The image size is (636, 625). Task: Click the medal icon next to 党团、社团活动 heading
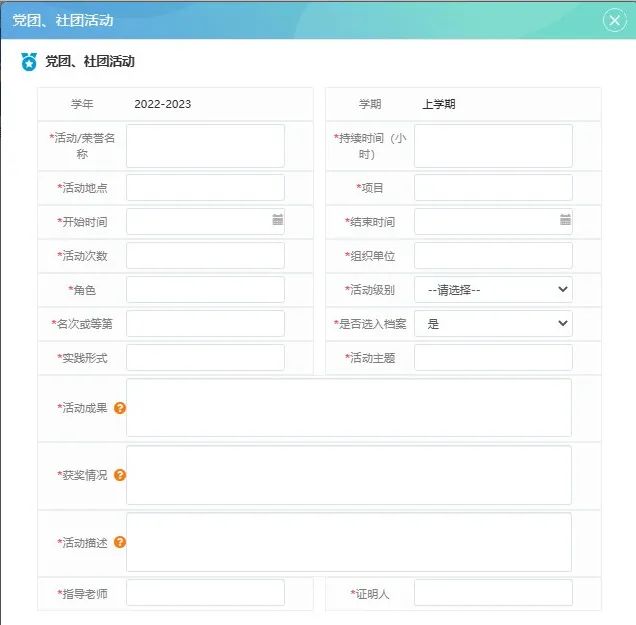pyautogui.click(x=29, y=62)
